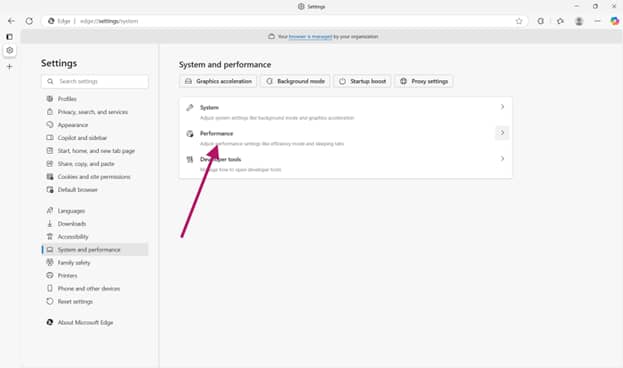The image size is (623, 368).
Task: Reload the page with the refresh icon
Action: (29, 21)
